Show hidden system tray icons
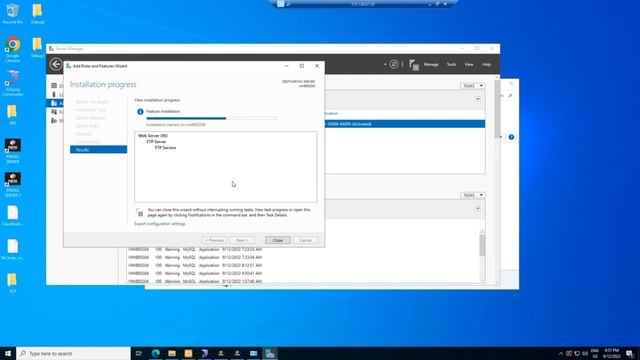640x360 pixels. point(561,353)
